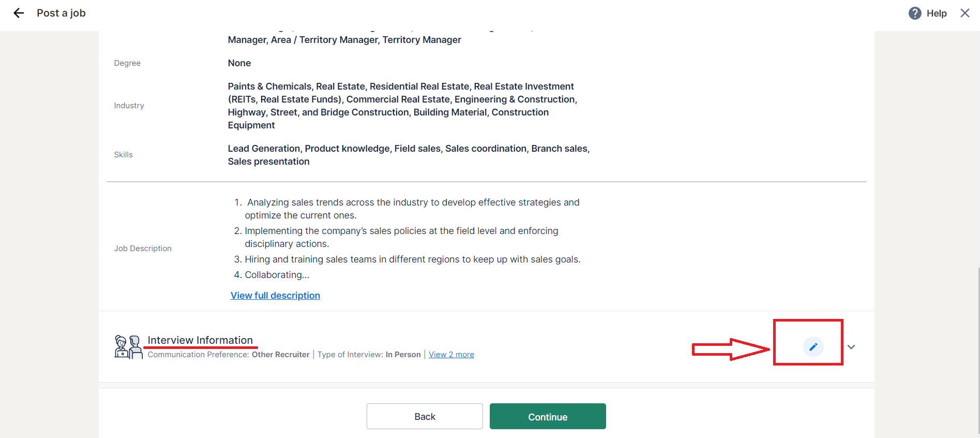This screenshot has width=980, height=438.
Task: Close the Post a job page
Action: pos(965,13)
